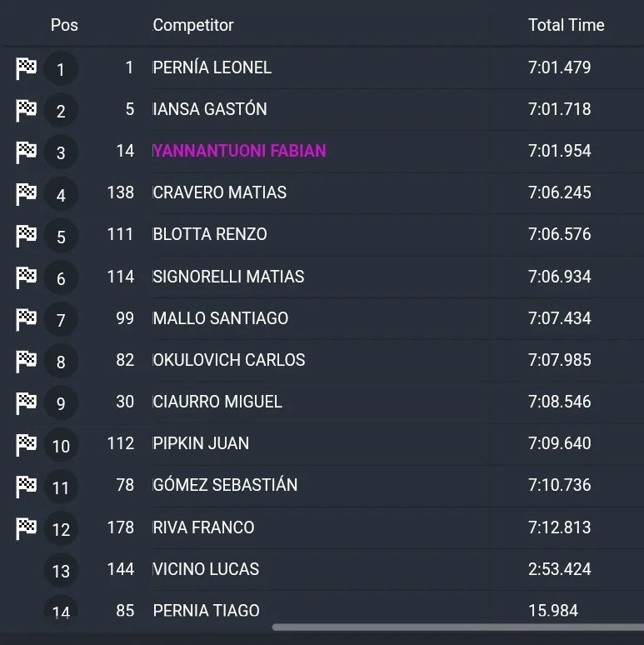Click car number 138 of Cravero Matias
Viewport: 644px width, 645px height.
[x=121, y=192]
